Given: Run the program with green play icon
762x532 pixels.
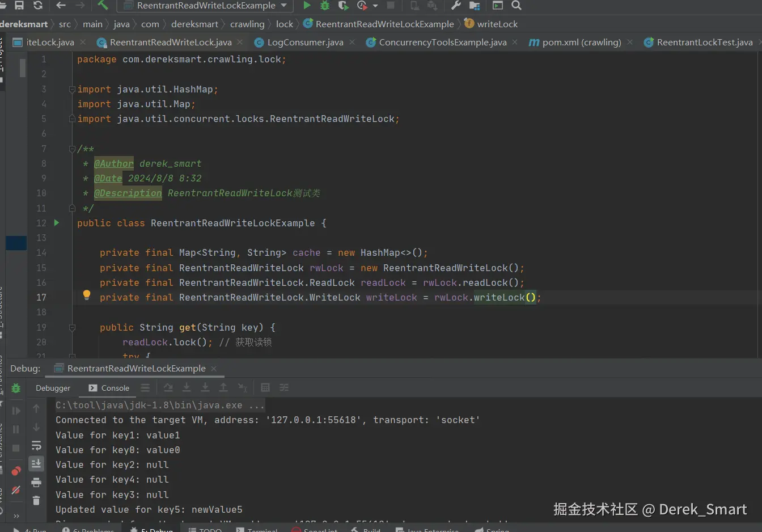Looking at the screenshot, I should 307,5.
